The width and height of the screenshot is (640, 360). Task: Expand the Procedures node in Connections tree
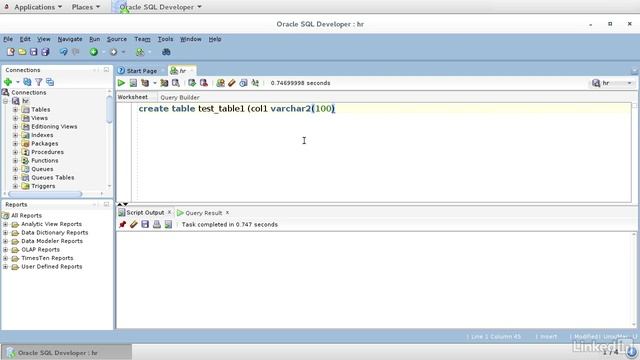pos(16,152)
